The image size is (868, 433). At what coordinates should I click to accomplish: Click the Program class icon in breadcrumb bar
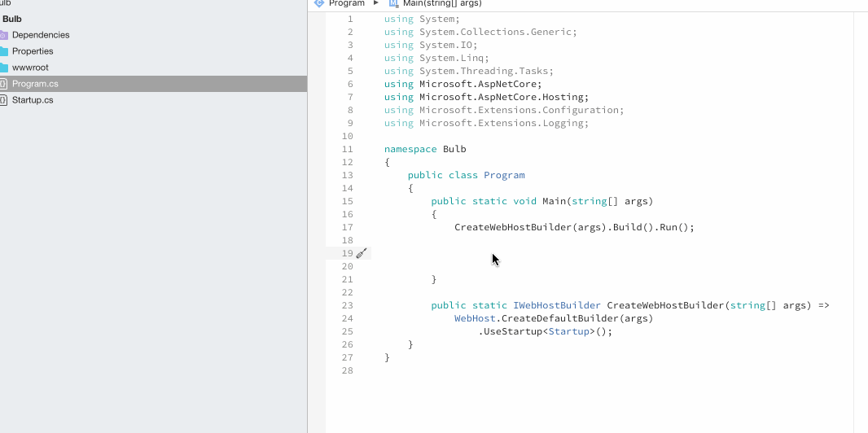point(319,3)
